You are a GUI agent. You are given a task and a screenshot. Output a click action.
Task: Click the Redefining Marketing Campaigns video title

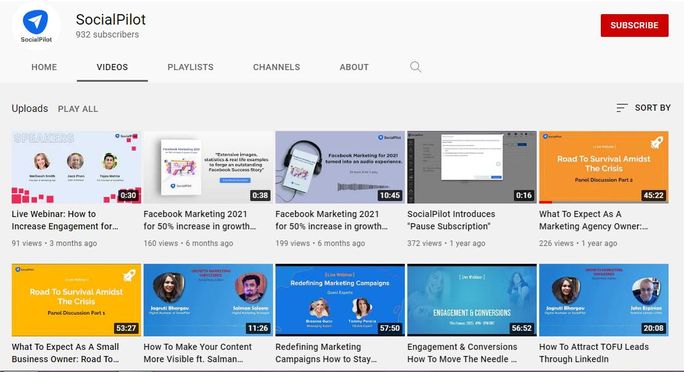[x=325, y=353]
